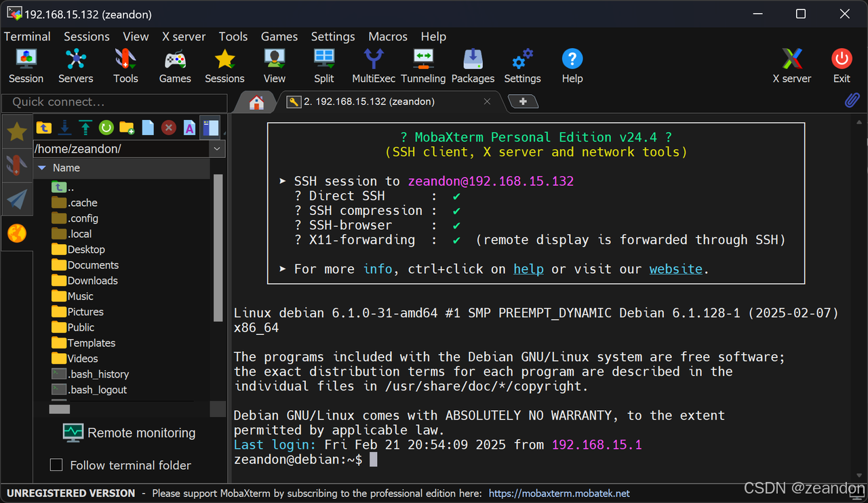
Task: Enable the Follow terminal folder checkbox
Action: coord(57,465)
